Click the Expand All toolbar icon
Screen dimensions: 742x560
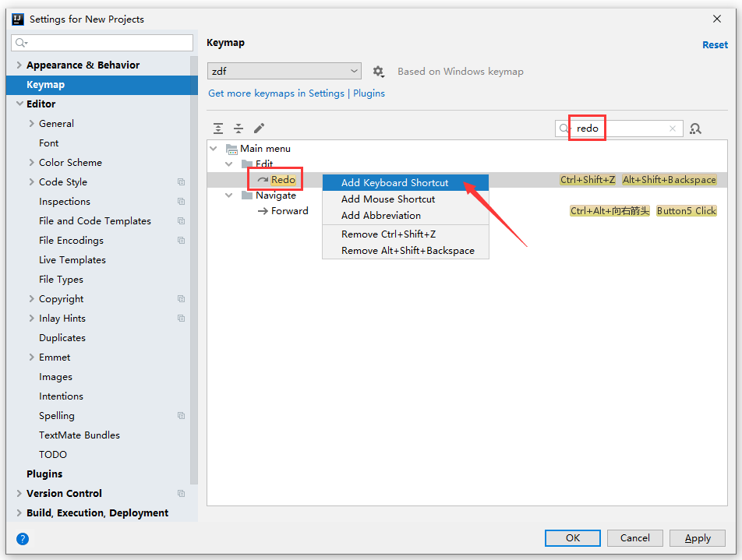(218, 129)
